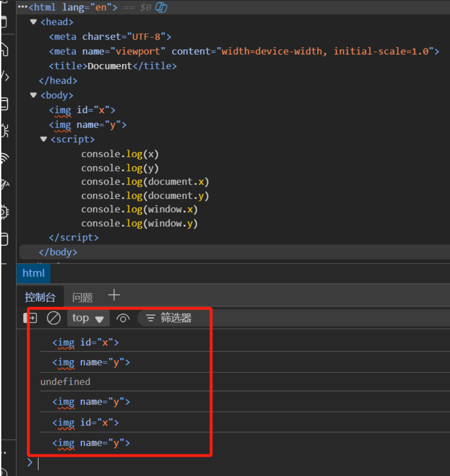The height and width of the screenshot is (476, 450).
Task: Open the Console tool in the sidebar
Action: (x=4, y=104)
